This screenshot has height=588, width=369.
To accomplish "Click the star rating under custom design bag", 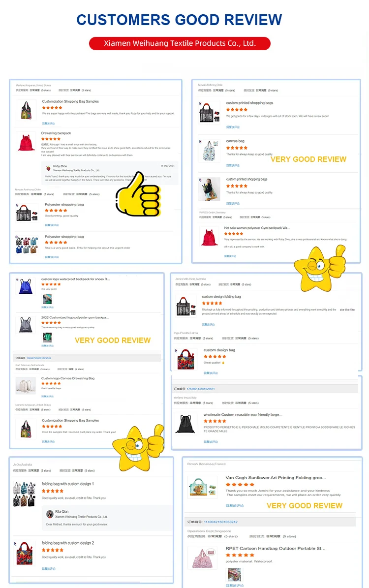I will point(215,357).
